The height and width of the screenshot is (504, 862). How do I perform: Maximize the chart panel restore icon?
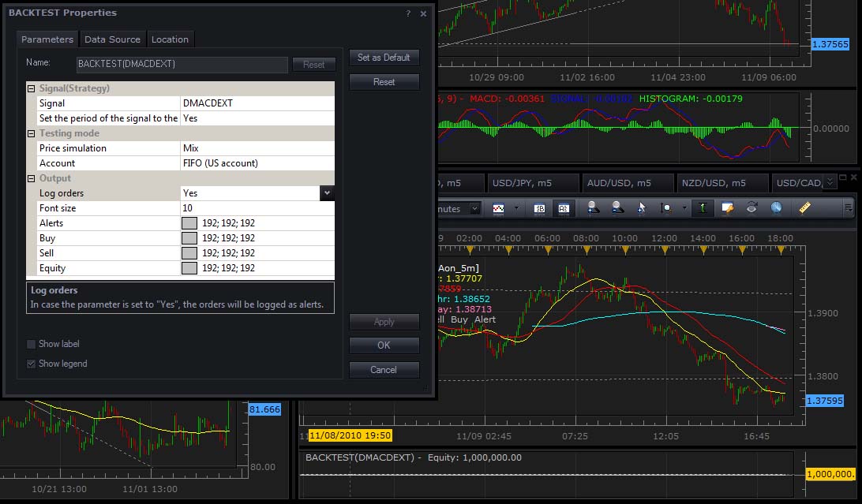coord(843,177)
